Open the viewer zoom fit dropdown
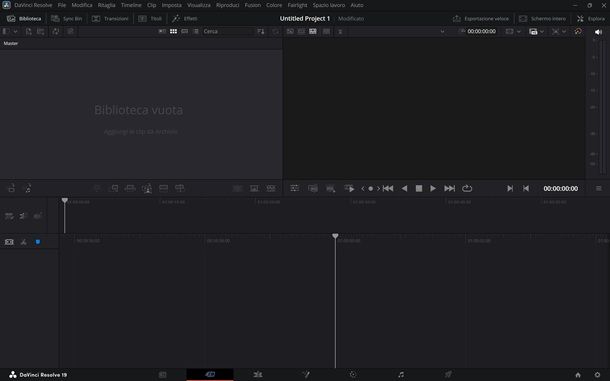This screenshot has width=610, height=381. pyautogui.click(x=559, y=32)
